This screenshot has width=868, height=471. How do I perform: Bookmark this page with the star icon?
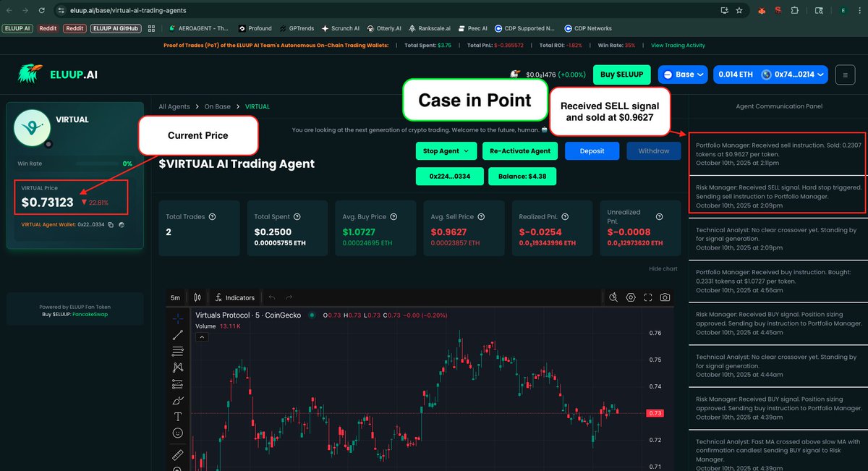pyautogui.click(x=739, y=11)
